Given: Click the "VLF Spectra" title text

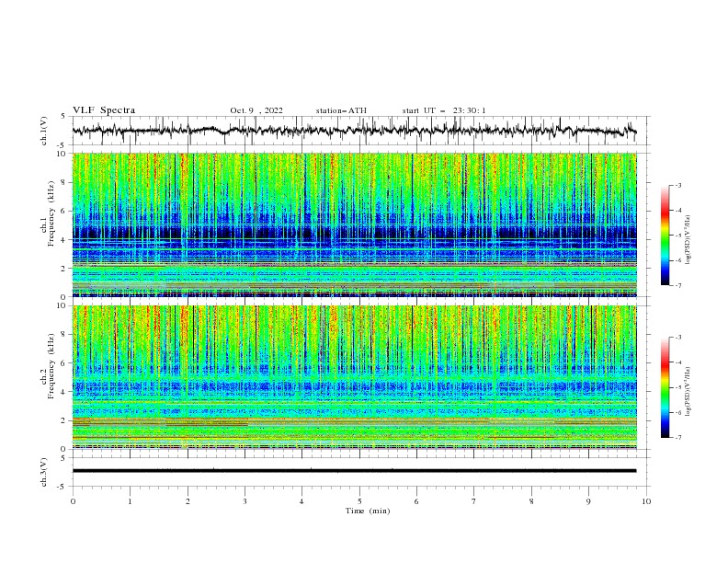Looking at the screenshot, I should pos(104,110).
